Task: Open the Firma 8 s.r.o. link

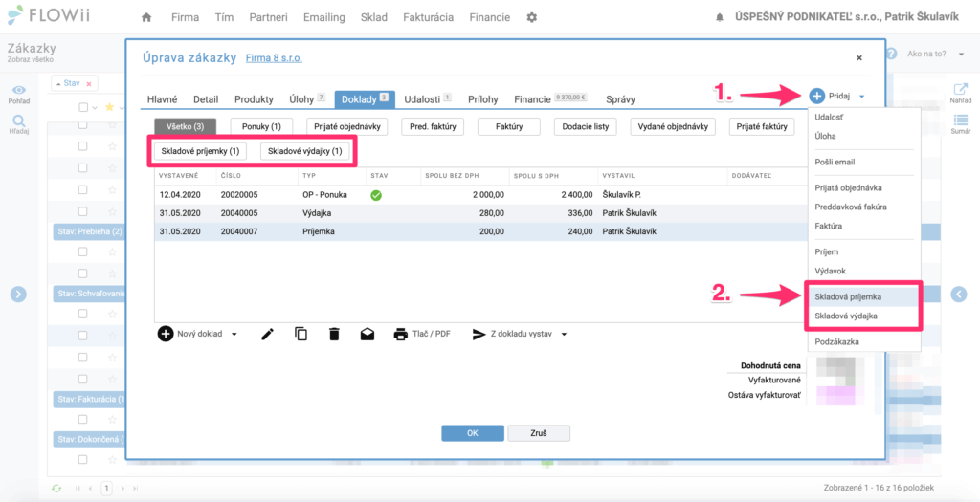Action: coord(274,58)
